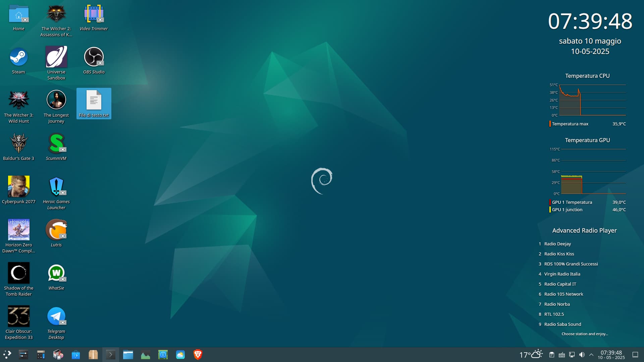Play Virgin Radio Italia station
This screenshot has width=644, height=362.
tap(562, 274)
